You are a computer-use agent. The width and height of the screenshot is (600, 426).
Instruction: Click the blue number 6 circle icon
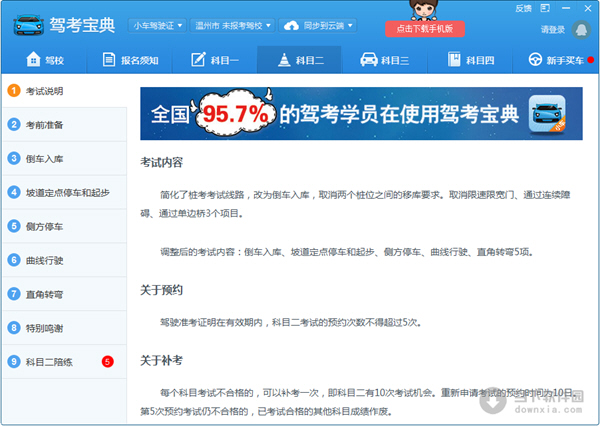point(14,260)
